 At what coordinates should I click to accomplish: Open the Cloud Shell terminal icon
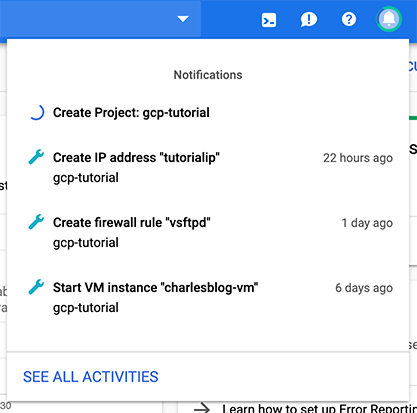(x=269, y=20)
